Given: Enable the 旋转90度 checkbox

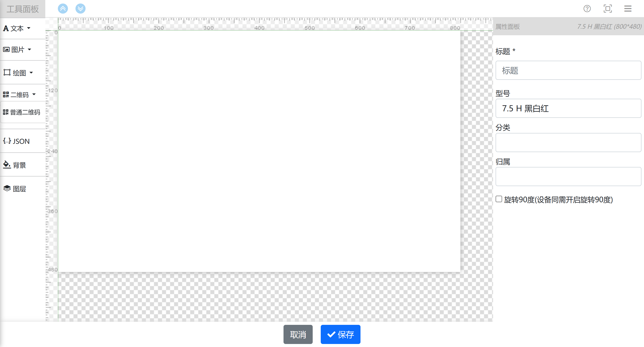Looking at the screenshot, I should point(499,199).
